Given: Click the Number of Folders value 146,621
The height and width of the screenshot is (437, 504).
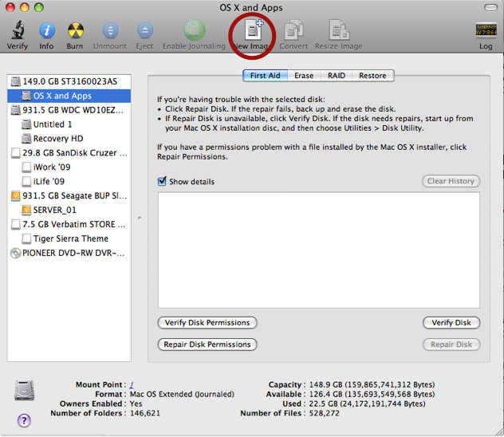Looking at the screenshot, I should point(145,413).
